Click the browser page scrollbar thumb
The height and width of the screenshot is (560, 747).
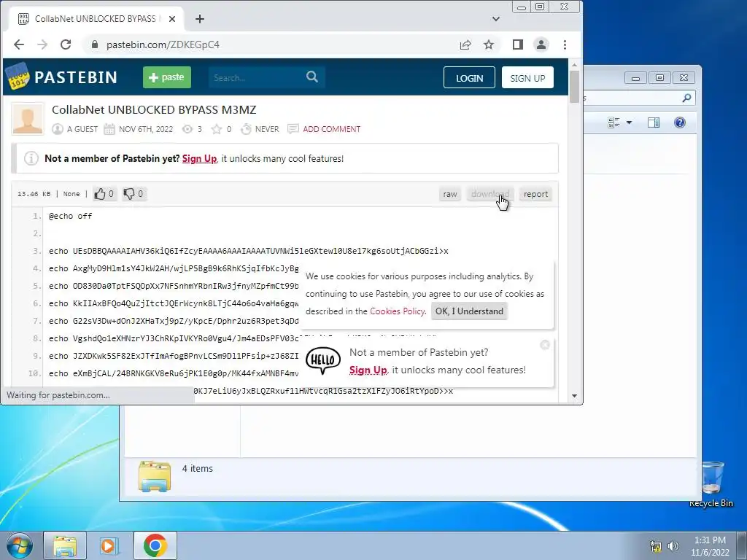tap(574, 87)
